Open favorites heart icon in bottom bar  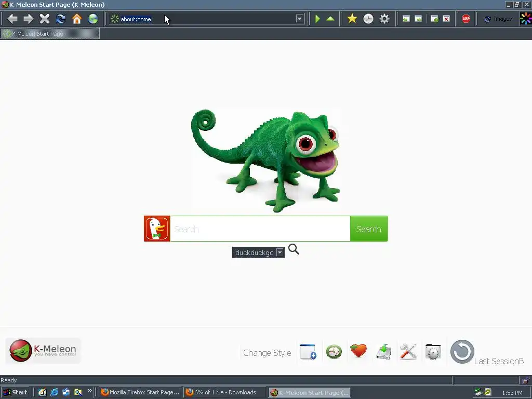click(x=358, y=351)
